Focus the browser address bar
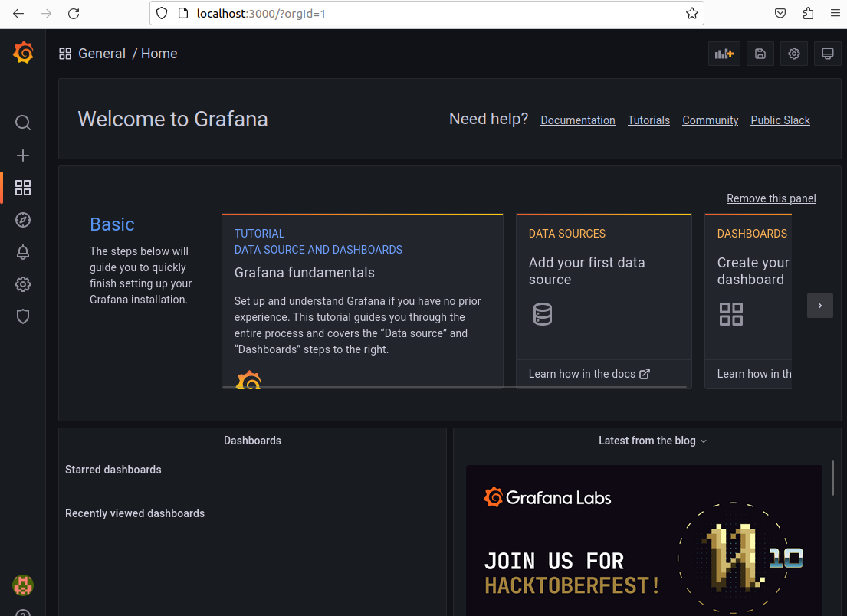The height and width of the screenshot is (616, 847). click(427, 14)
